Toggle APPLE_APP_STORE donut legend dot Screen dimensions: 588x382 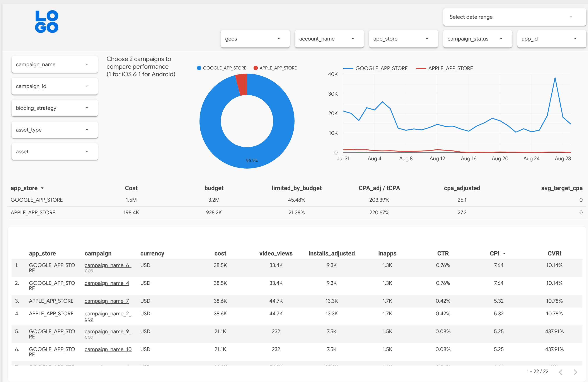coord(256,68)
